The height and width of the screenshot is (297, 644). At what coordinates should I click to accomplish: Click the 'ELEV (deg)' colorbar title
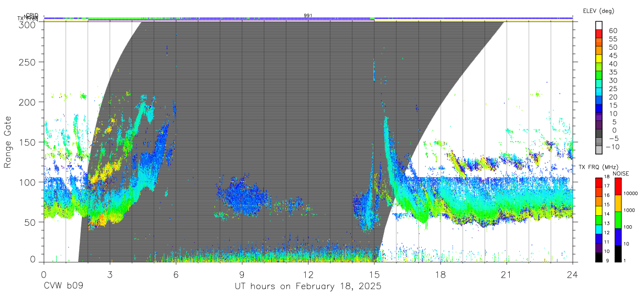coord(598,11)
